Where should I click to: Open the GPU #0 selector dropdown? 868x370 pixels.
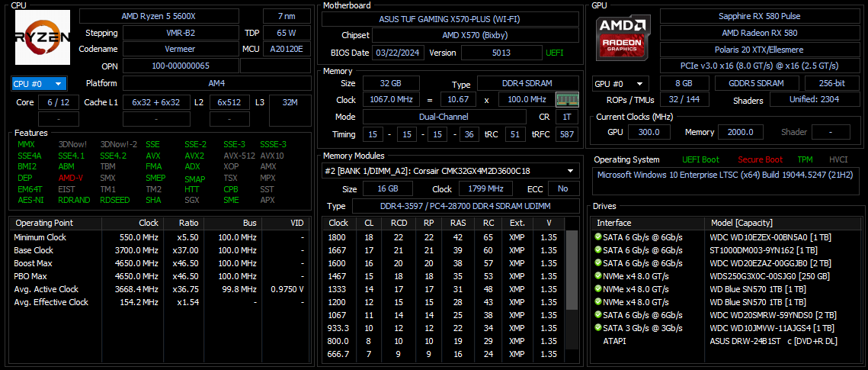tap(620, 84)
